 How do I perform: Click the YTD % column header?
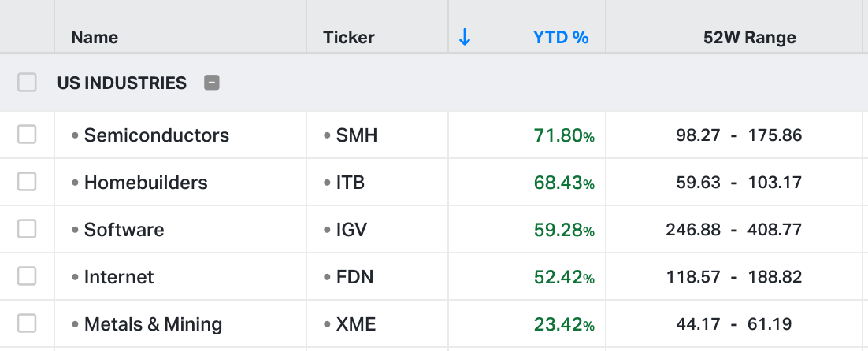561,37
